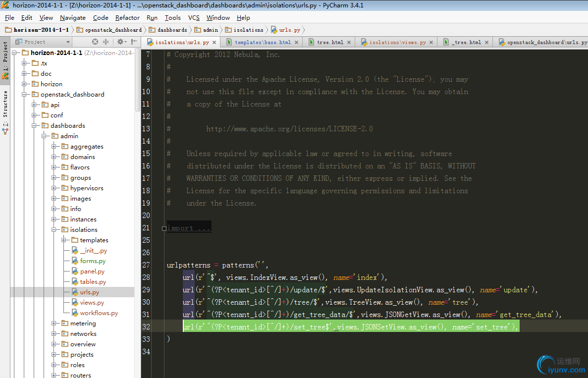Viewport: 588px width, 378px height.
Task: Collapse the horizon-2014-1-1 root node
Action: coord(14,53)
